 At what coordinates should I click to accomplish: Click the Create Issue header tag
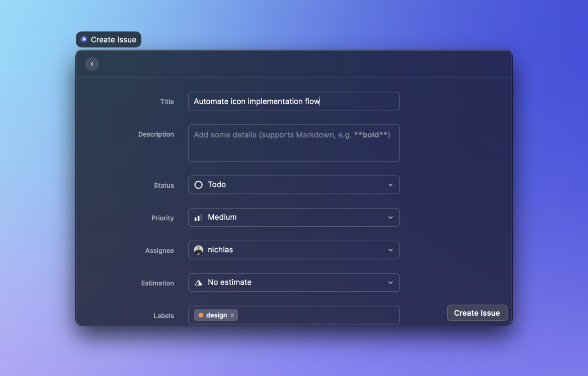pyautogui.click(x=109, y=40)
